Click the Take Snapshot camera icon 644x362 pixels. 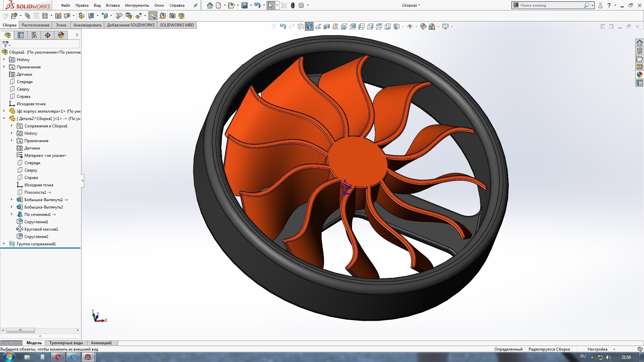pos(172,16)
